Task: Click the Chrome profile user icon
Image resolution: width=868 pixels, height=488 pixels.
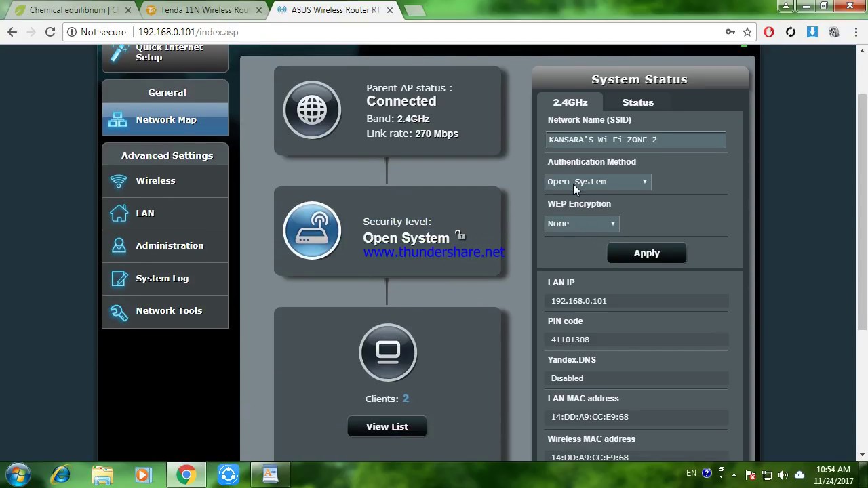Action: point(785,6)
